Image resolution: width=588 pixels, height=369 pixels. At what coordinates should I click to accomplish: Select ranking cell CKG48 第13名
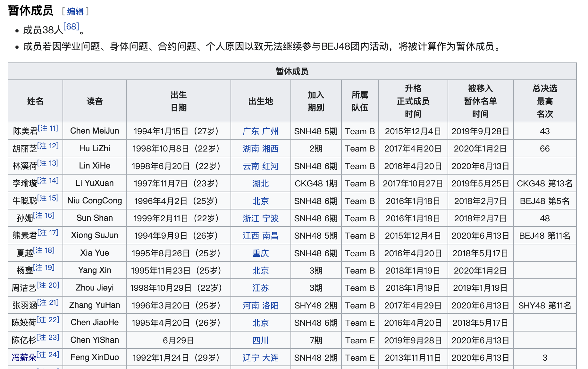[545, 184]
